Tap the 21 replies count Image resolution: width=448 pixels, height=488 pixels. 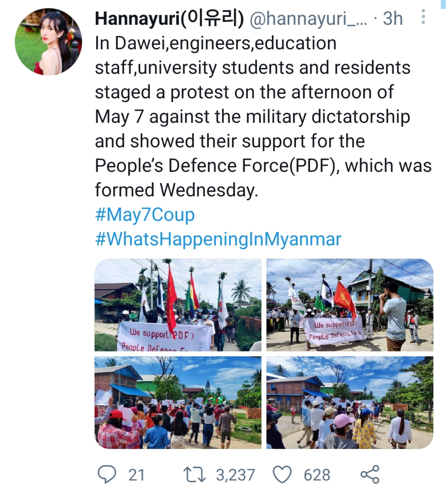[x=137, y=475]
